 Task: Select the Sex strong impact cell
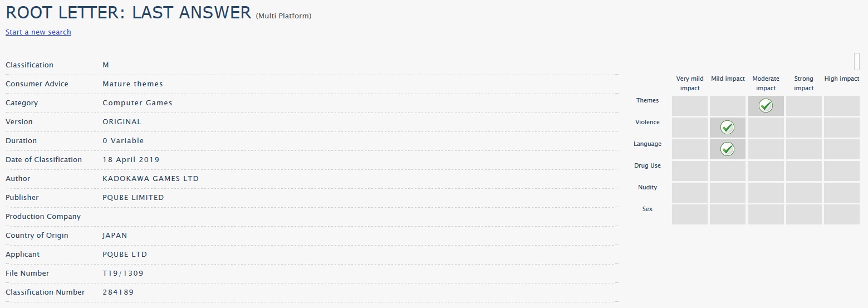pos(804,214)
